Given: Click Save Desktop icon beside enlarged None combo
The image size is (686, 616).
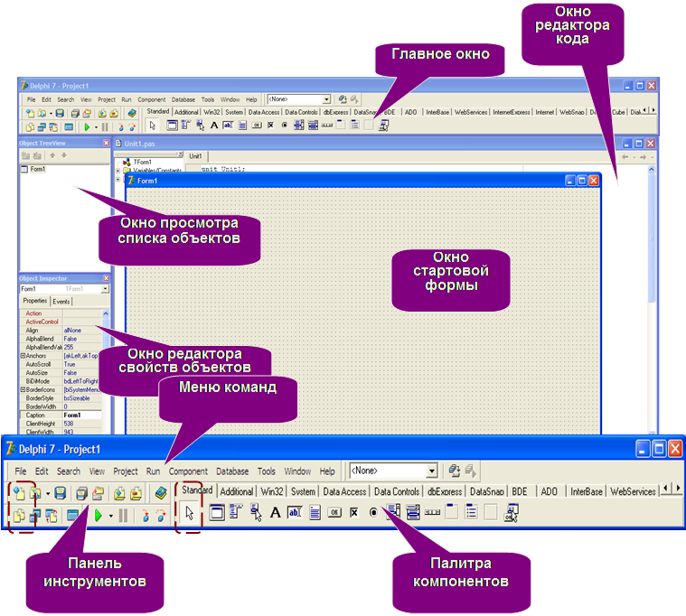Looking at the screenshot, I should (455, 471).
